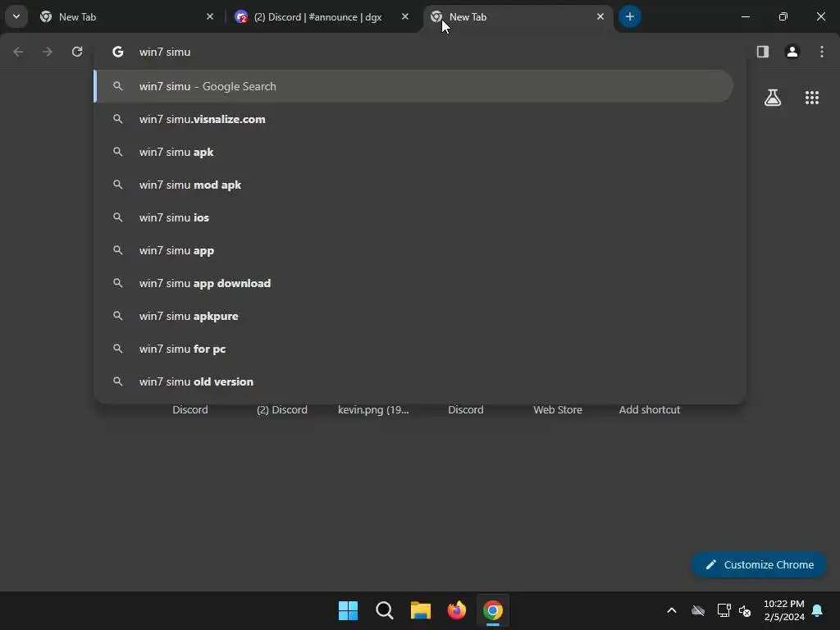Click the back navigation arrow
Image resolution: width=840 pixels, height=630 pixels.
point(18,52)
